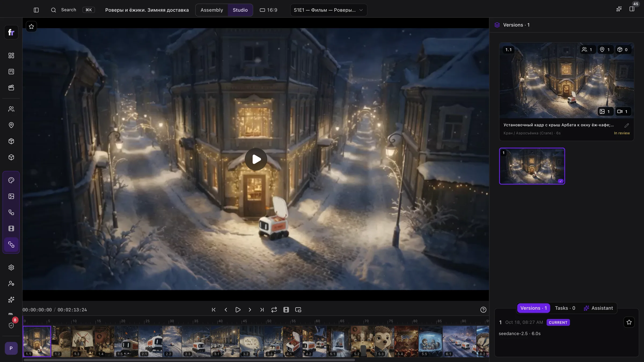
Task: Open the 16:9 aspect ratio selector
Action: pos(268,10)
